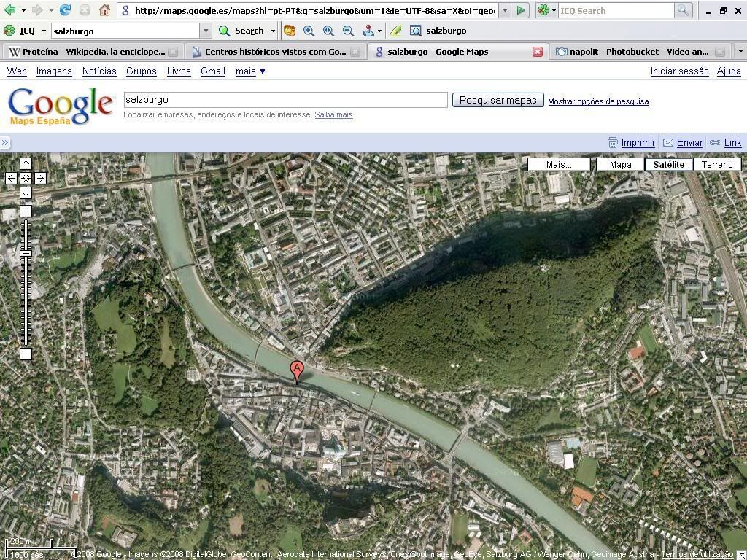Click the browser Home icon
Screen dimensions: 747x560
(104, 10)
